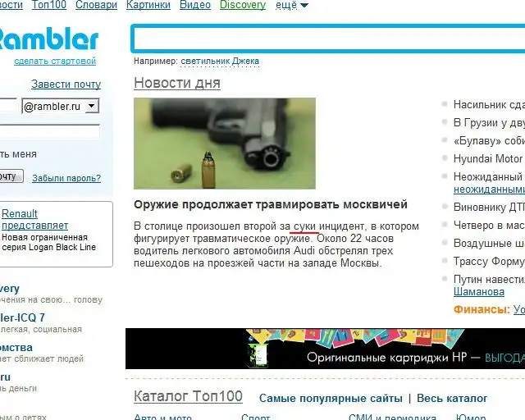Expand the 'ещё' dropdown arrow
This screenshot has width=525, height=420.
(304, 6)
